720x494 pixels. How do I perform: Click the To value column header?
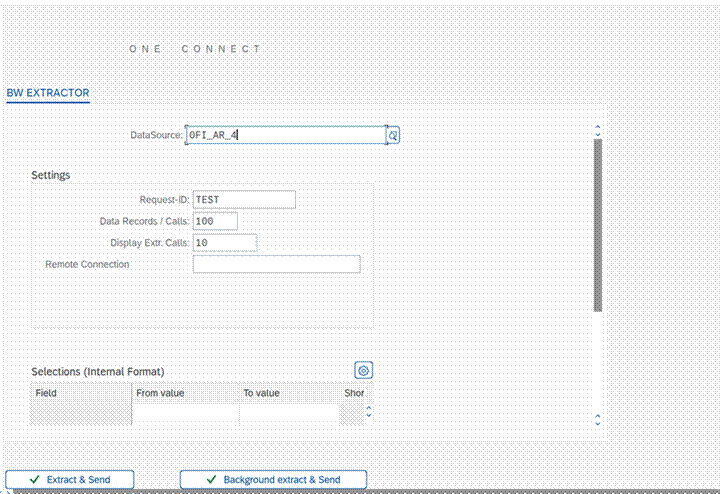(x=289, y=393)
